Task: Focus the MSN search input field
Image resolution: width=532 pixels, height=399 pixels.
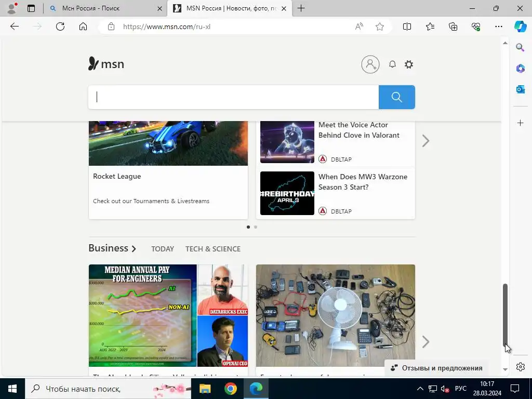Action: (233, 97)
